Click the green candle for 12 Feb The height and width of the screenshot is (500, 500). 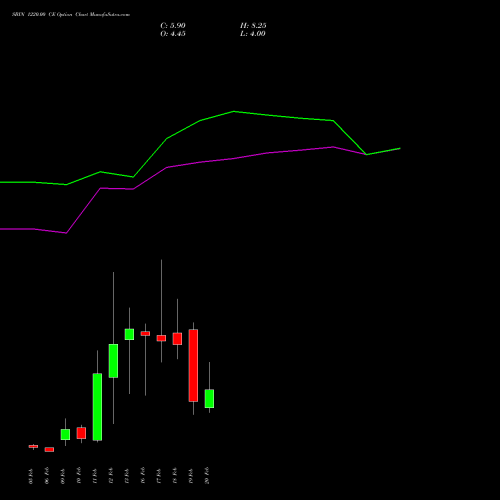point(113,361)
